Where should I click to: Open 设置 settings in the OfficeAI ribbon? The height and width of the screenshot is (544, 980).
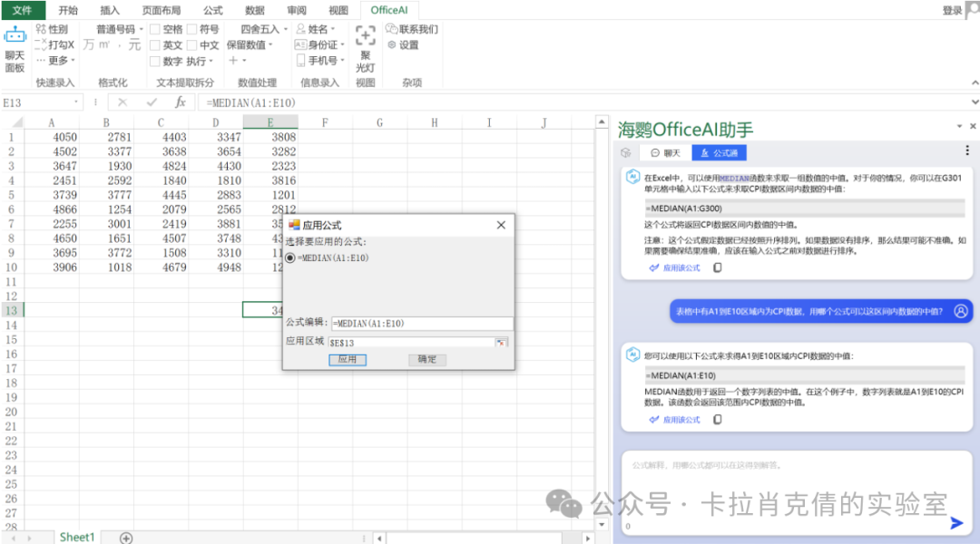[403, 44]
